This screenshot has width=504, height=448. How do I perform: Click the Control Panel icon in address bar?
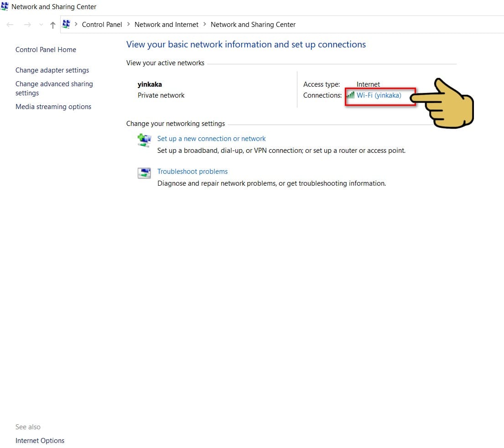66,24
